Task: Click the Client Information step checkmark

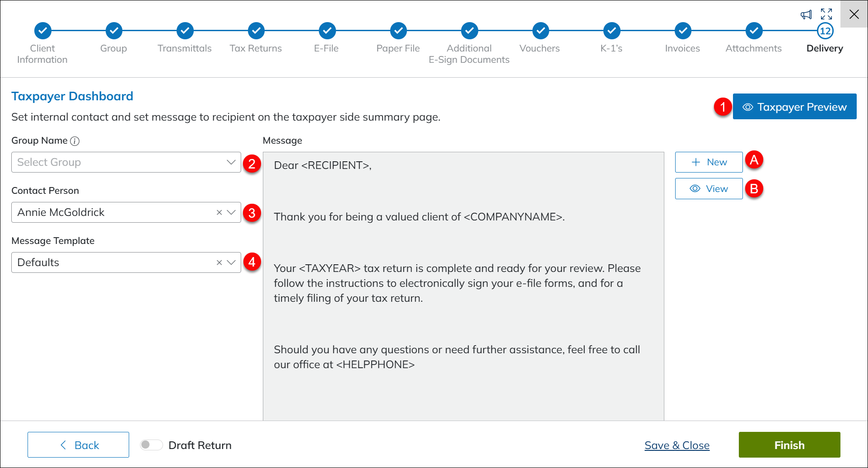Action: pyautogui.click(x=43, y=31)
